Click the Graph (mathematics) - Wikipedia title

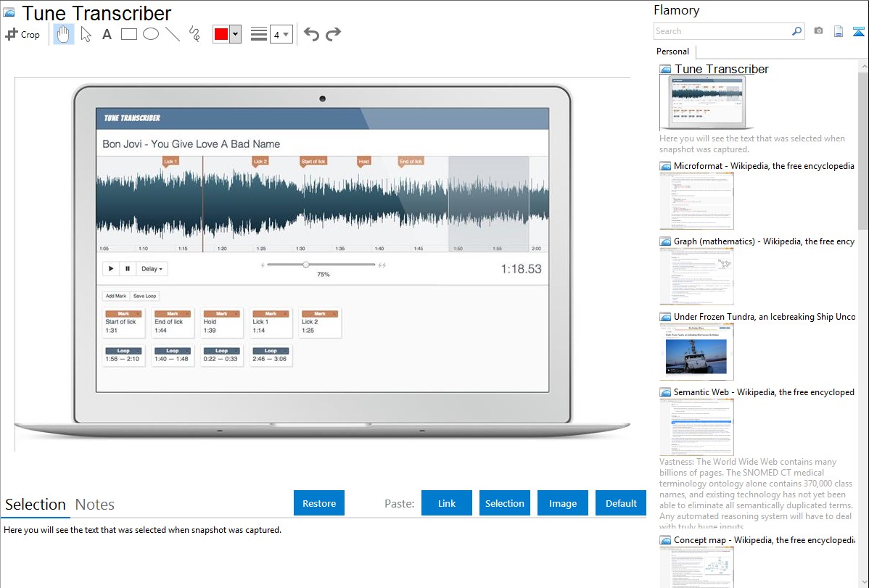click(764, 241)
